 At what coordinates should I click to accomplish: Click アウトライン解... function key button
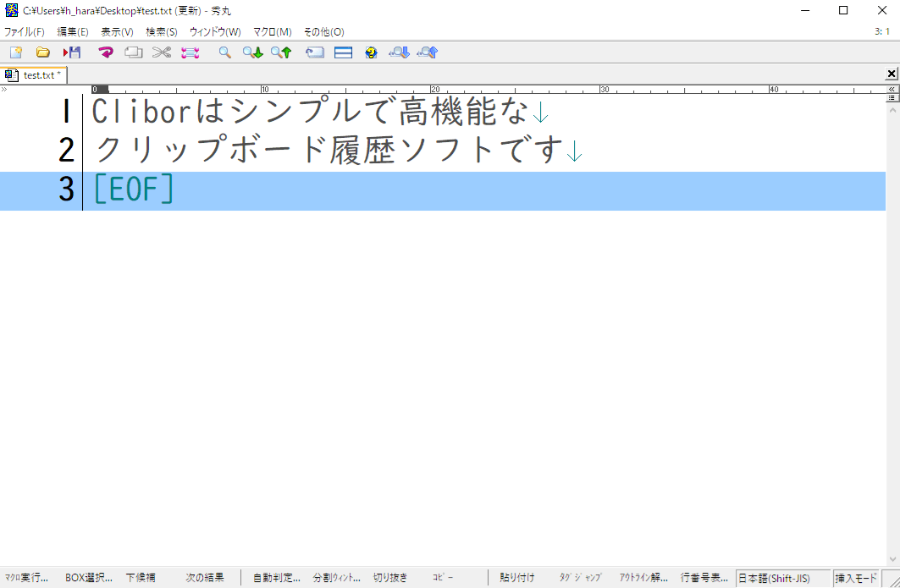point(643,578)
